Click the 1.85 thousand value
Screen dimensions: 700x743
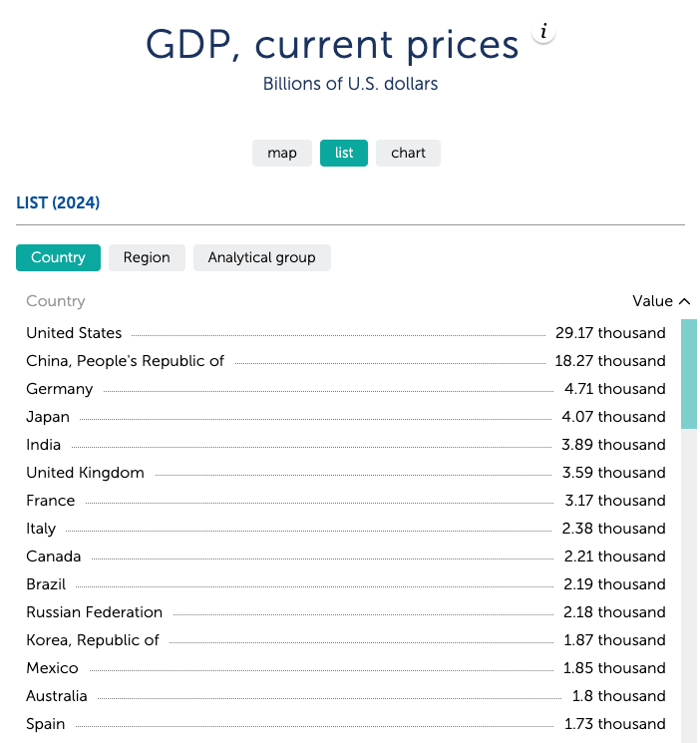click(614, 668)
